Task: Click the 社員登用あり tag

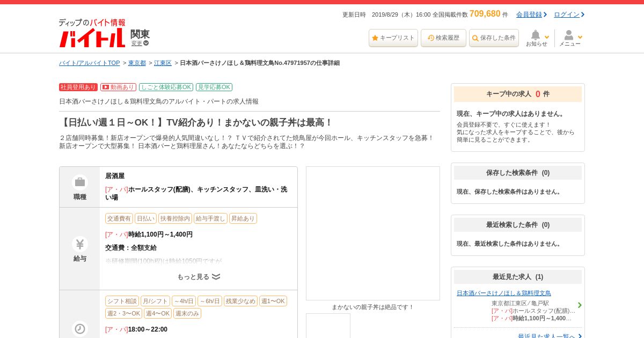Action: (78, 87)
